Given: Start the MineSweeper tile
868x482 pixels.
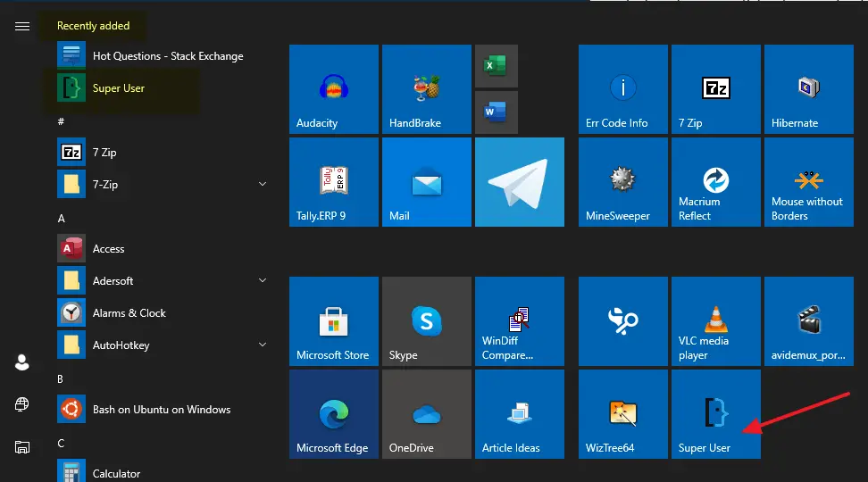Looking at the screenshot, I should pos(623,182).
